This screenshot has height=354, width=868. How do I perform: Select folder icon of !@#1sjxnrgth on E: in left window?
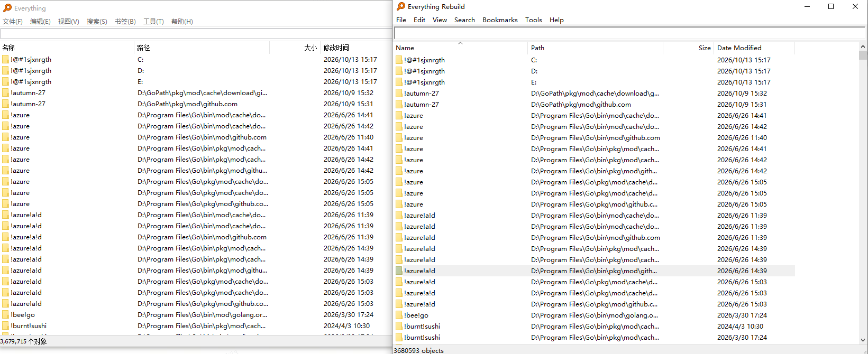point(5,82)
